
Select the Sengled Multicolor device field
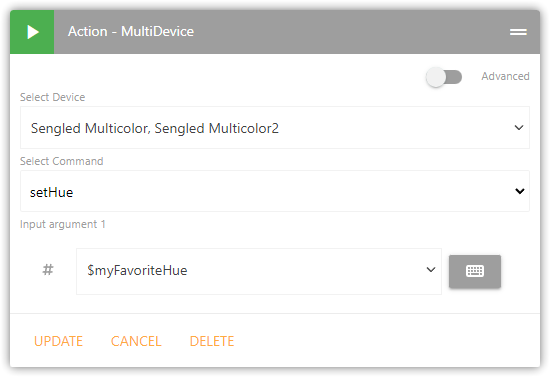click(275, 128)
